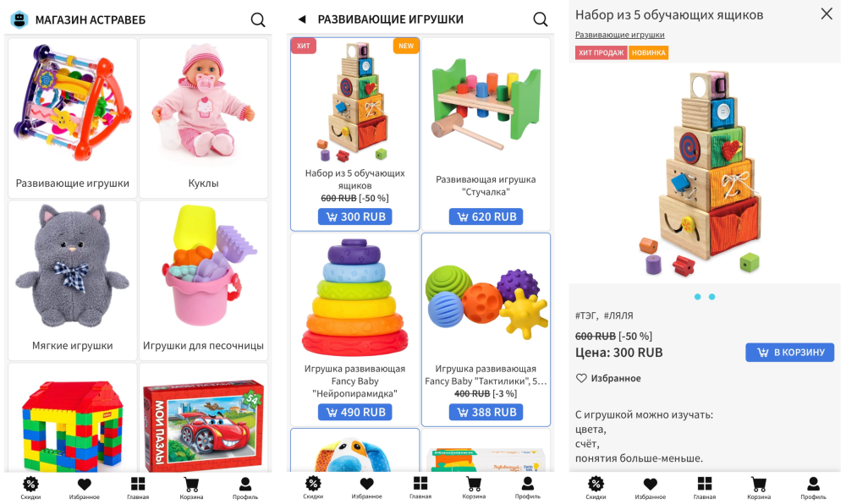Add Нейропирамидка using 490 RUB button
The width and height of the screenshot is (846, 504).
[355, 412]
